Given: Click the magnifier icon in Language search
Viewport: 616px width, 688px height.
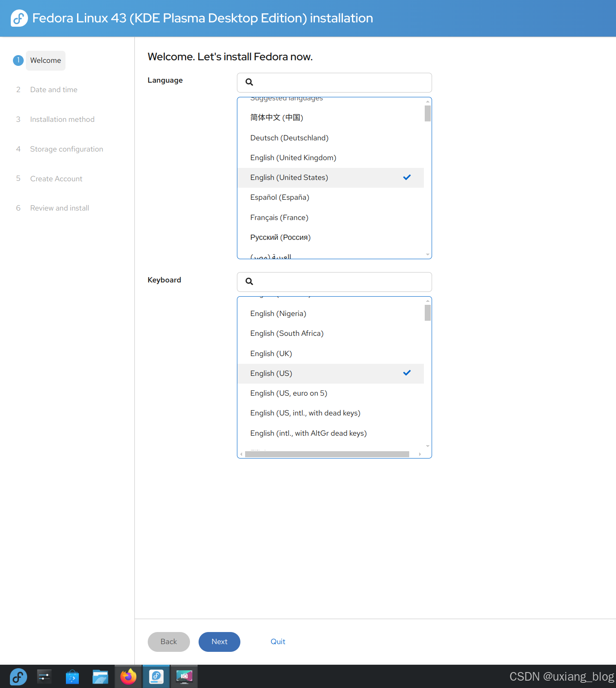Looking at the screenshot, I should pos(249,82).
